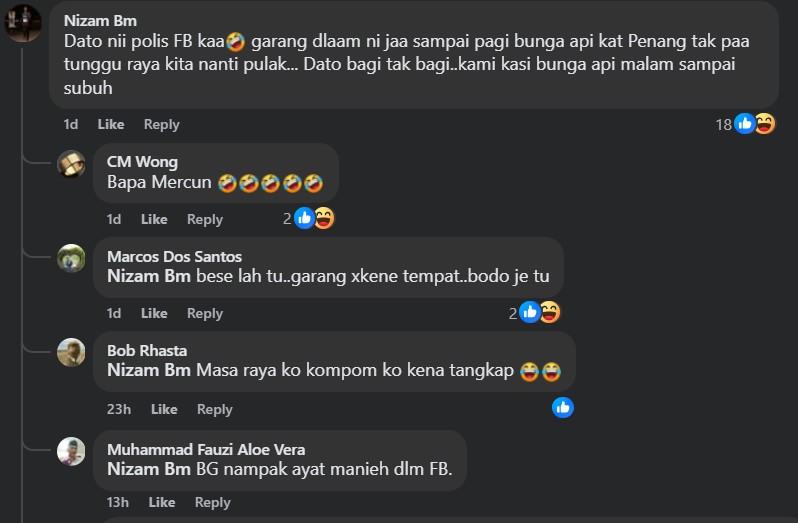Open the CM Wong commenter name link
Screen dimensions: 798x523
point(142,162)
